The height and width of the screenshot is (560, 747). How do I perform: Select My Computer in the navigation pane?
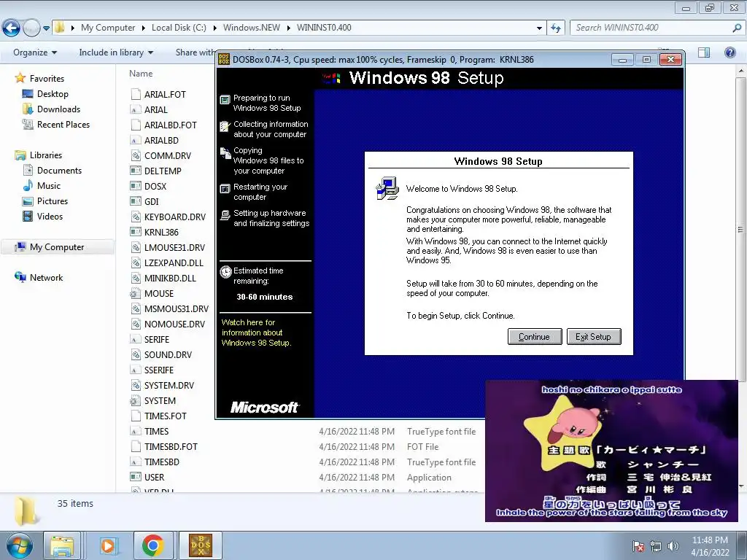[x=57, y=247]
